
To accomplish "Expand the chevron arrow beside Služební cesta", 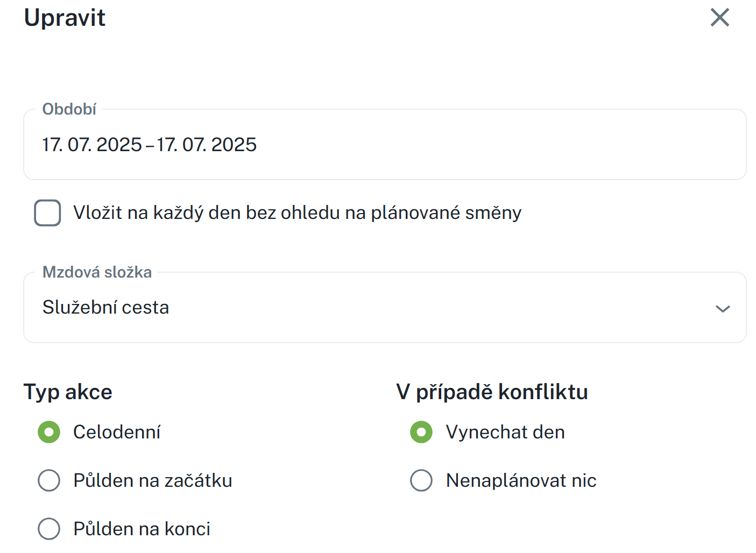I will (722, 309).
